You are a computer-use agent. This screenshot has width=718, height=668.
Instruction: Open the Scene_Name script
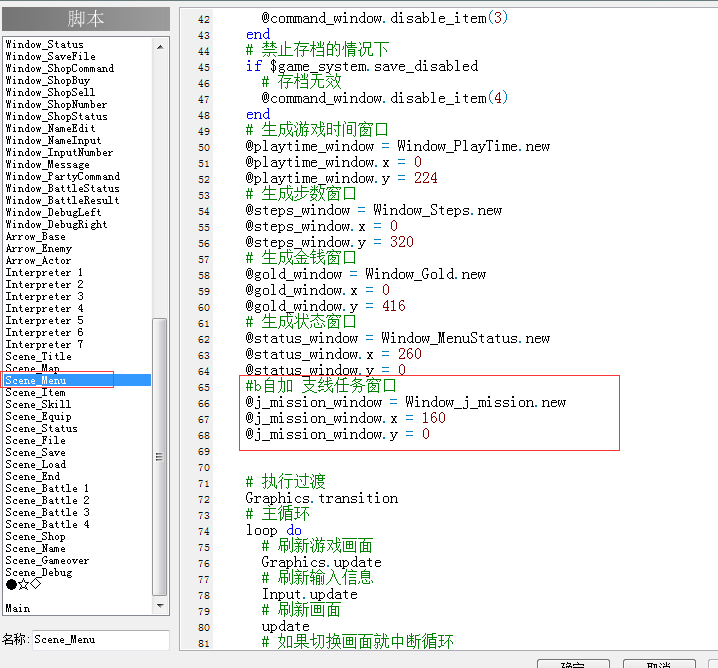35,549
